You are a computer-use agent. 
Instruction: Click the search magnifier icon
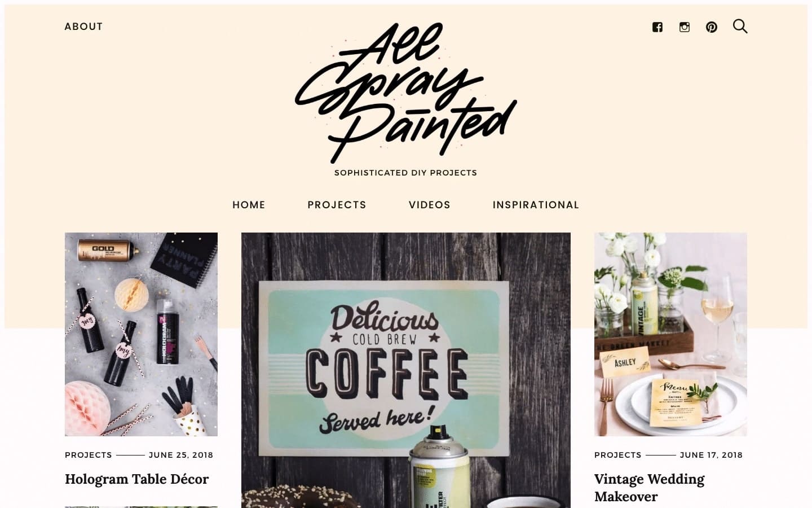(740, 27)
